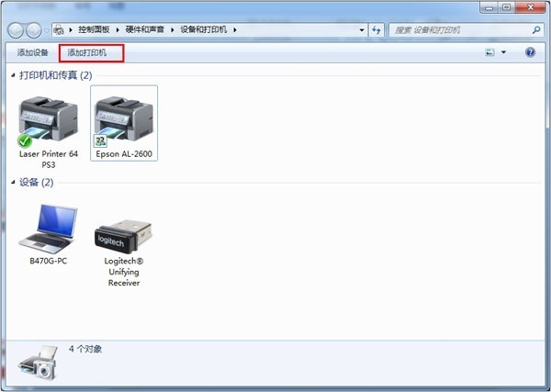Expand arrow after 控制面板 breadcrumb

pos(118,30)
